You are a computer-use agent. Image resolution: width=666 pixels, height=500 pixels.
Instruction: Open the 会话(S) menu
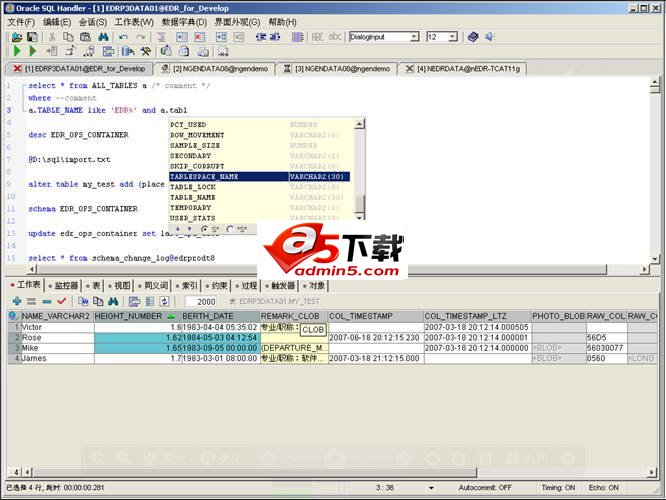point(93,22)
